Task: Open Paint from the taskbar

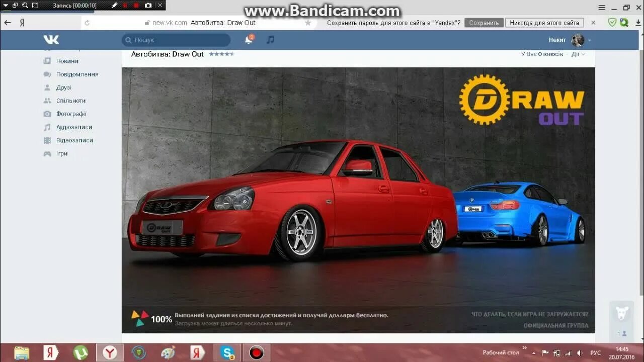Action: tap(168, 352)
